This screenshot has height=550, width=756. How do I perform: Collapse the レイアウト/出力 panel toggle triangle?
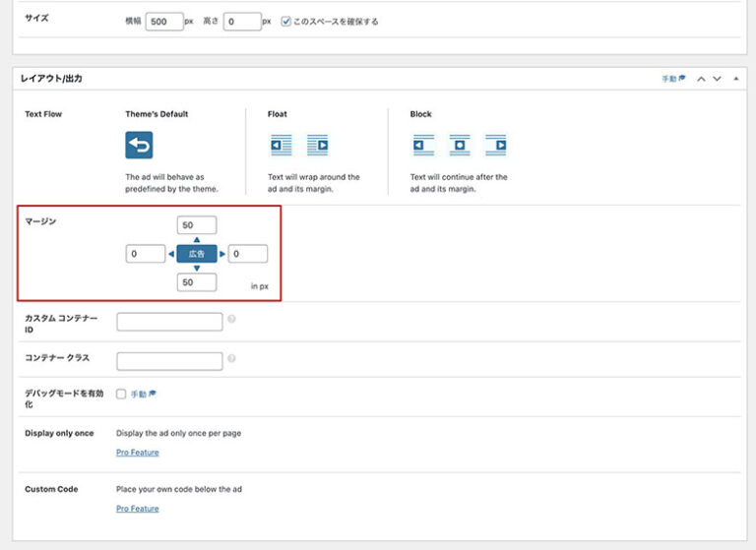[736, 79]
